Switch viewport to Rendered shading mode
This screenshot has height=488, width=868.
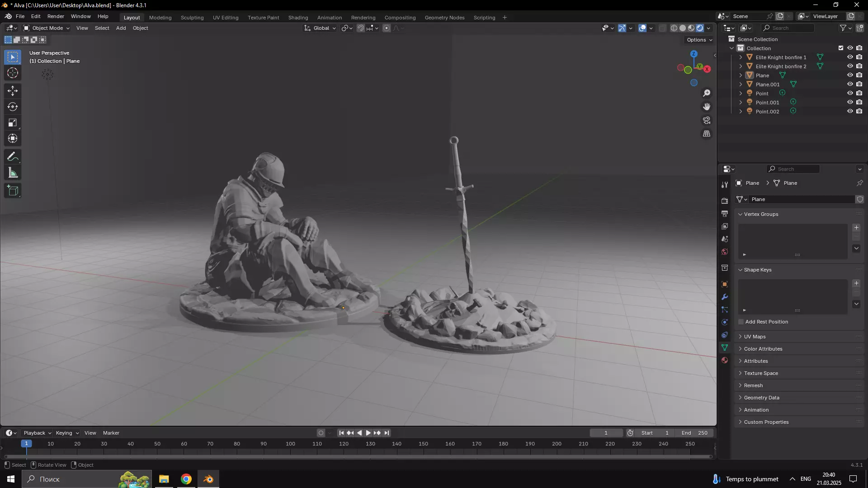tap(700, 28)
